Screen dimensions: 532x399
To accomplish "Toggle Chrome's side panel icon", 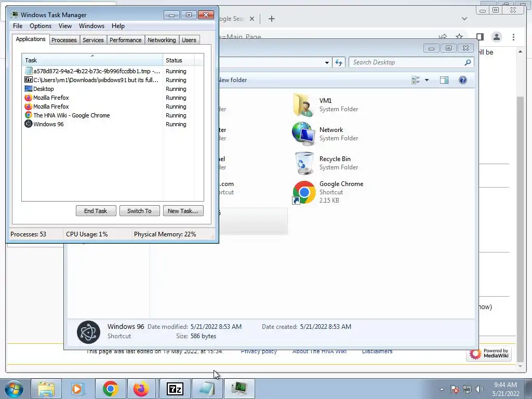I will 480,37.
